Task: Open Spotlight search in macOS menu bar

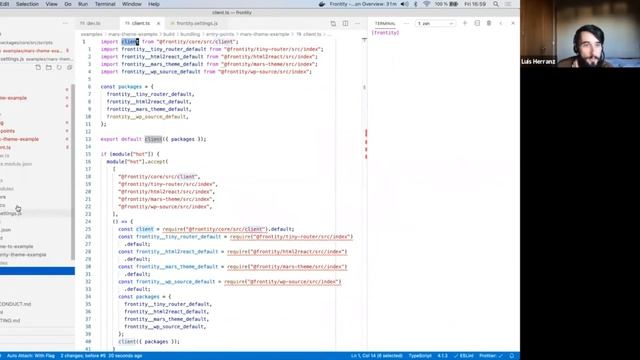Action: click(x=496, y=4)
